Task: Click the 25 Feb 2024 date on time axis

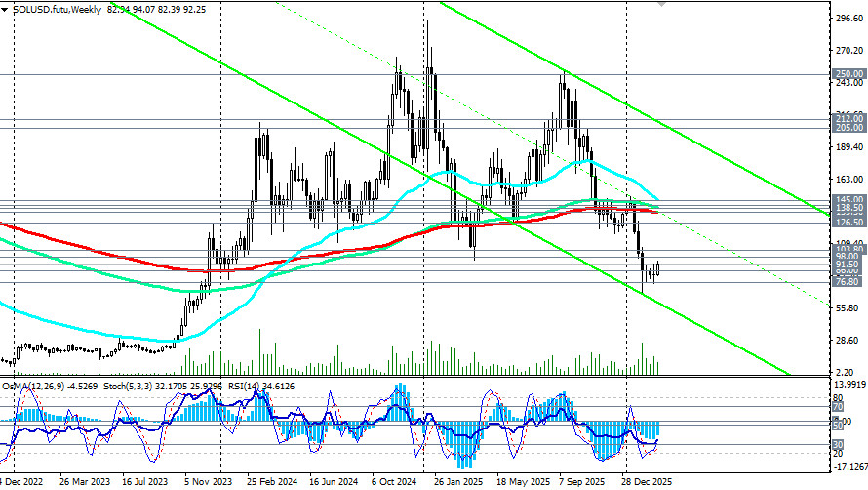Action: (x=274, y=482)
